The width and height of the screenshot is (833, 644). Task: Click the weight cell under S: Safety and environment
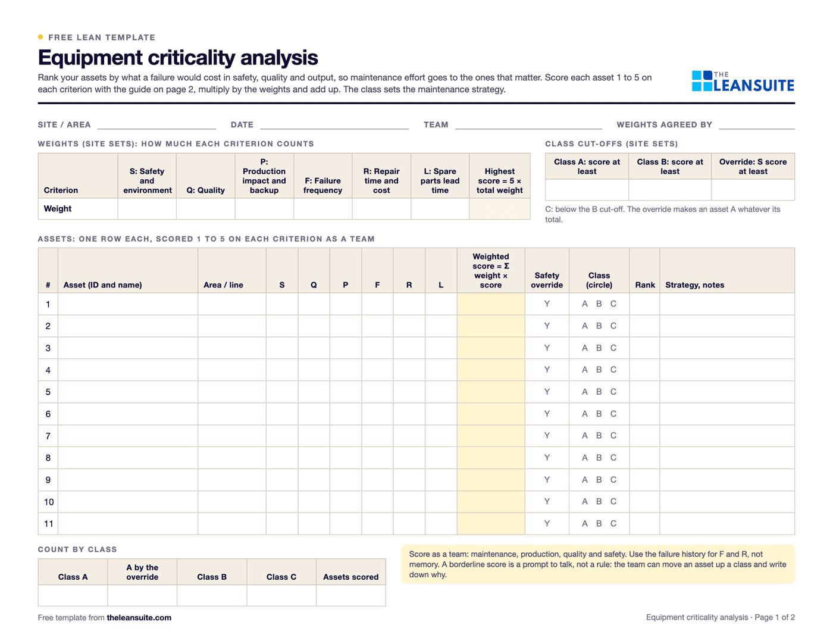[x=147, y=209]
